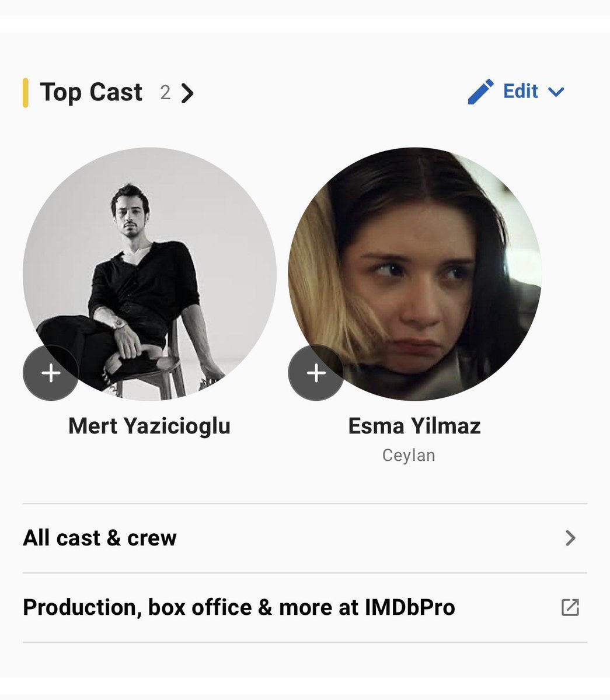Screen dimensions: 610x700
Task: Open Production, box office & more row
Action: click(305, 607)
